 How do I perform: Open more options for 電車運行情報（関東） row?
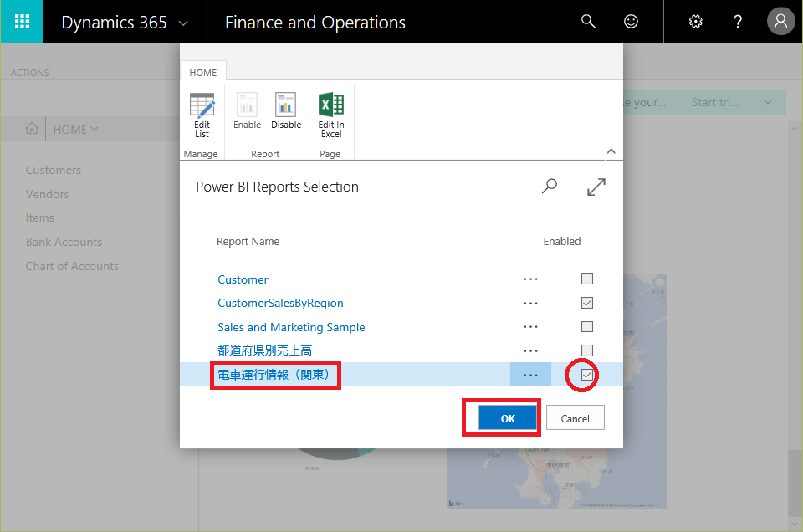tap(530, 375)
